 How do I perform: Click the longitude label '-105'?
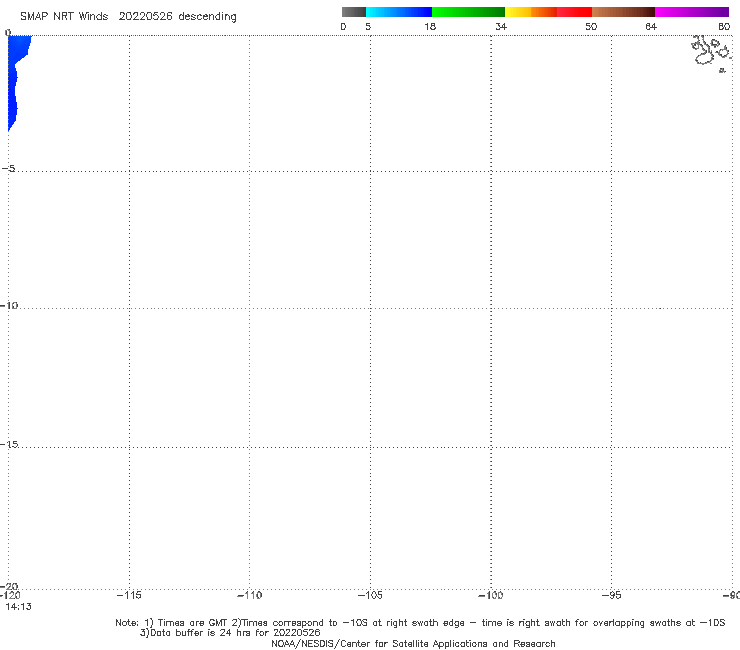click(370, 595)
